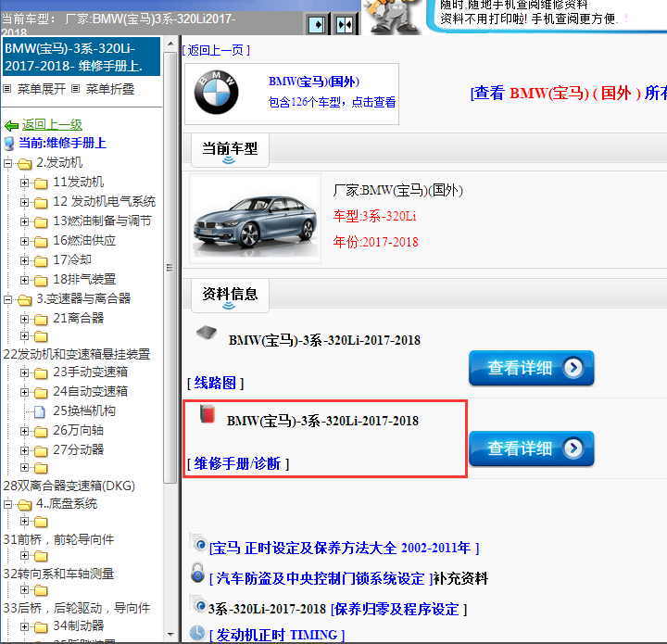Expand the 23手动变速箱 node

click(24, 373)
